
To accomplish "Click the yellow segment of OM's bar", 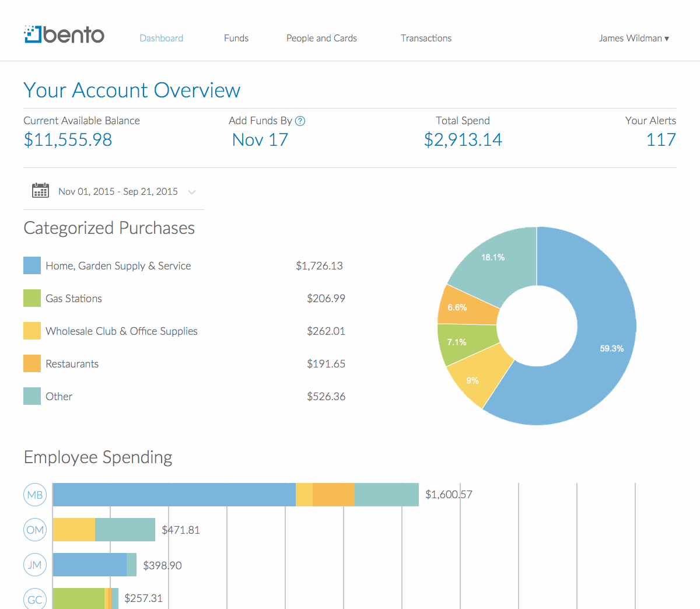I will [74, 530].
